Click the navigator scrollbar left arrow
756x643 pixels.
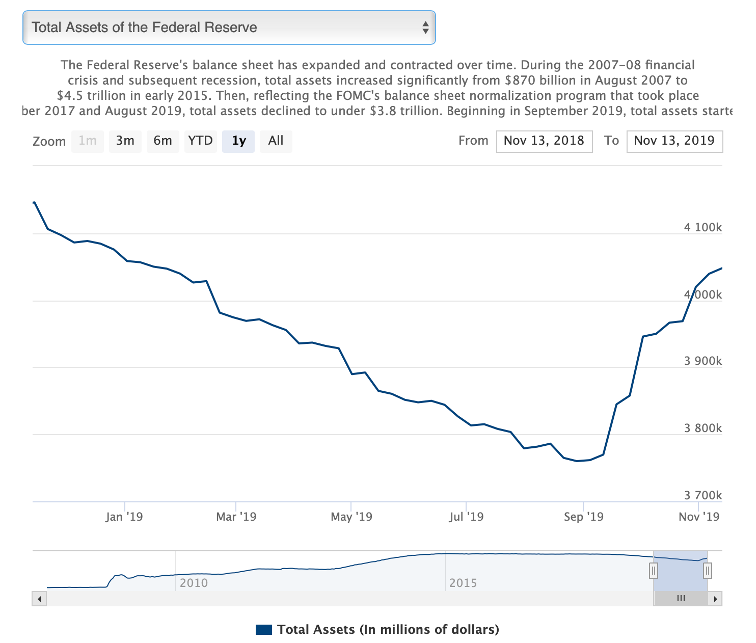pyautogui.click(x=40, y=598)
